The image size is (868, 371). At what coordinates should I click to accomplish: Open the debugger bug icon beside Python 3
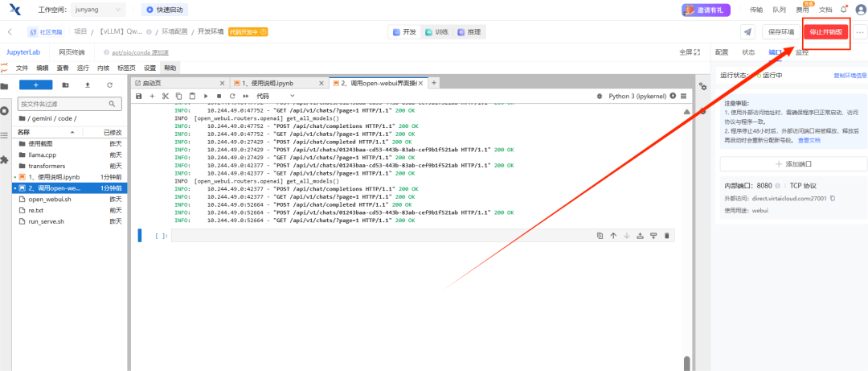click(600, 96)
